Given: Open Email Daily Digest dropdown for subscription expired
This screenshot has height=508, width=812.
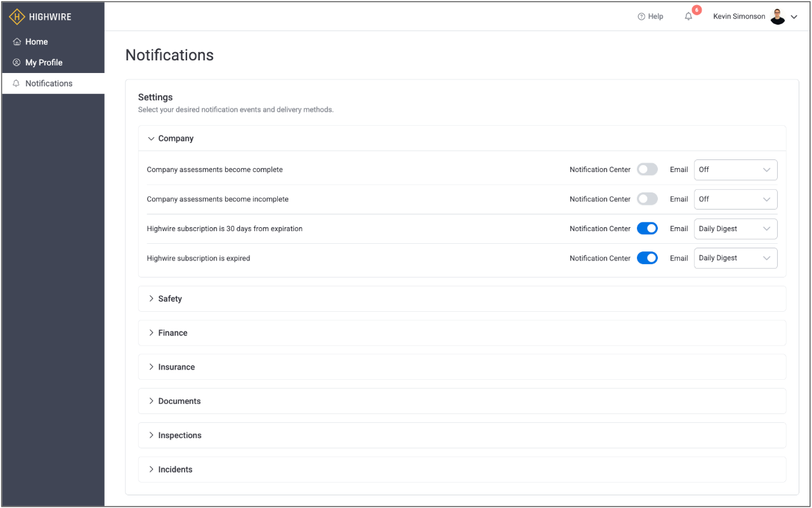Looking at the screenshot, I should (735, 258).
